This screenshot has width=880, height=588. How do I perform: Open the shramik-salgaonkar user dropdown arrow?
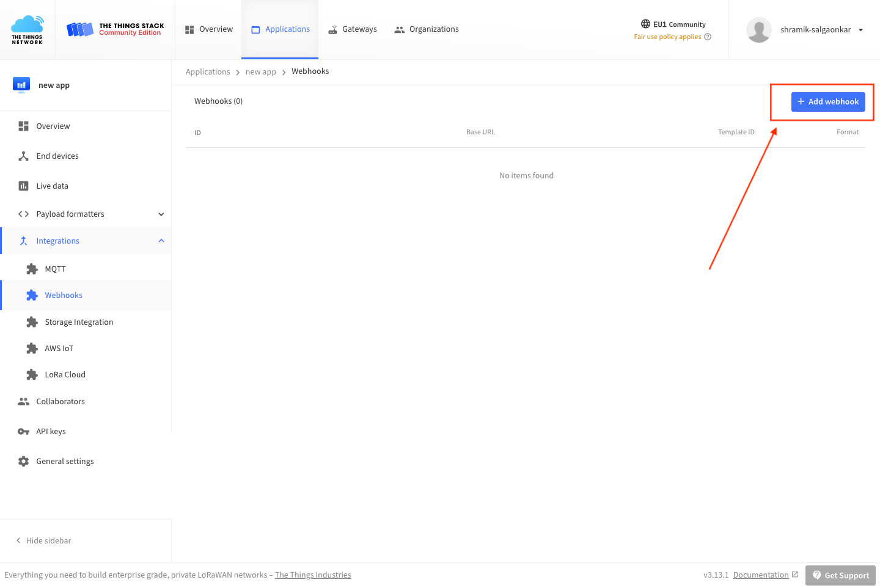tap(860, 30)
